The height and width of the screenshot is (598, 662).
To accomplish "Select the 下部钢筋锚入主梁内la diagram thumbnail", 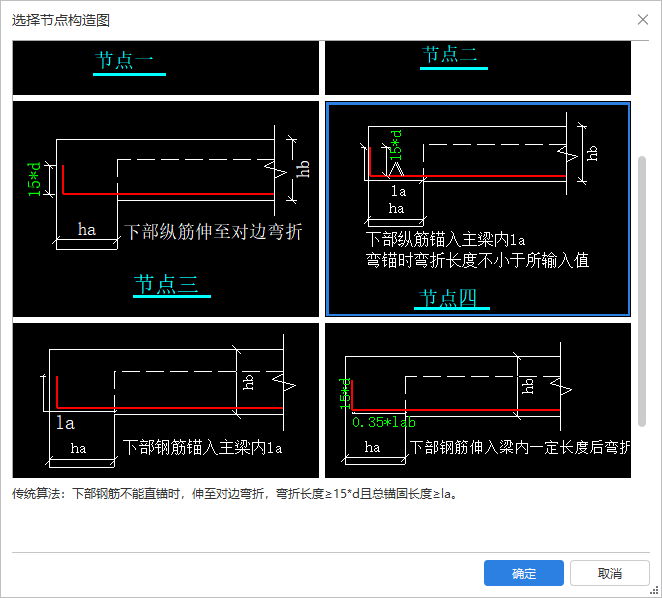I will [166, 400].
